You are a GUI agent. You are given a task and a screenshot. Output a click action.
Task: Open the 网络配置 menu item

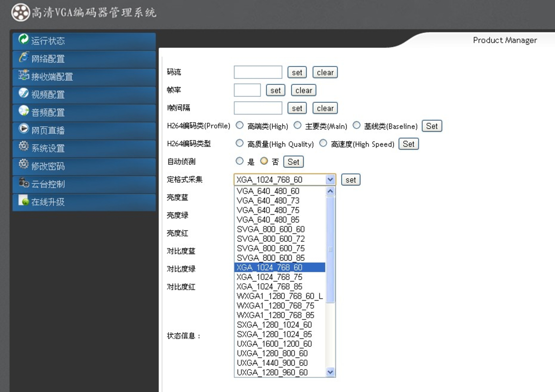[84, 59]
